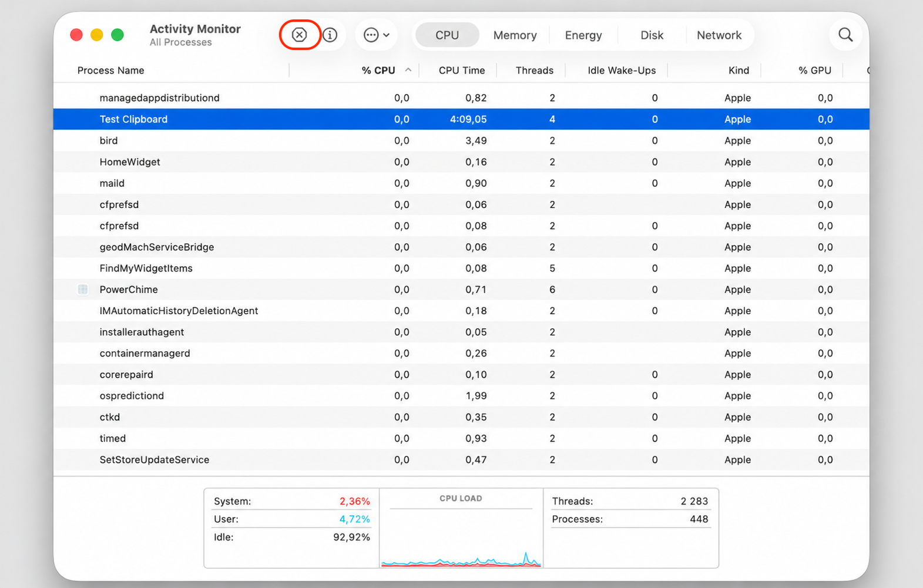Open process info with the i icon
Viewport: 923px width, 588px height.
pyautogui.click(x=330, y=35)
